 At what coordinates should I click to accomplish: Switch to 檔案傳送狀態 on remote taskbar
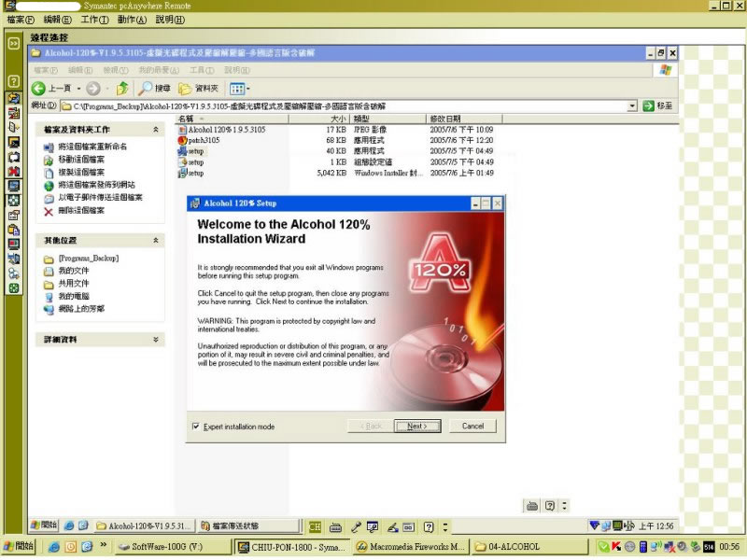(x=247, y=525)
